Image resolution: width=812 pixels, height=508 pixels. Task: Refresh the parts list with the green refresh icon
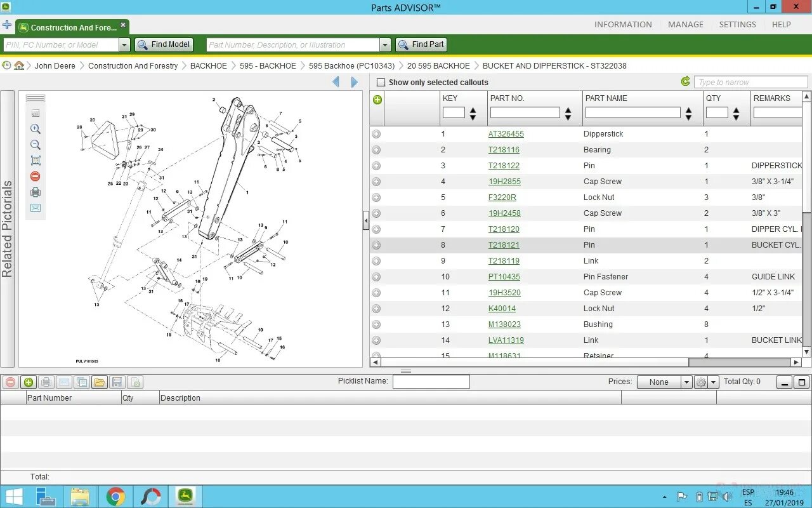point(685,81)
